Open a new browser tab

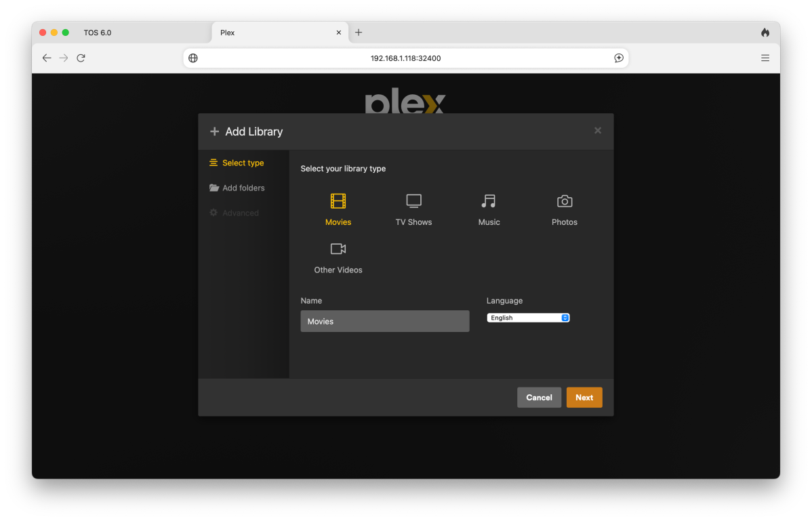click(359, 33)
